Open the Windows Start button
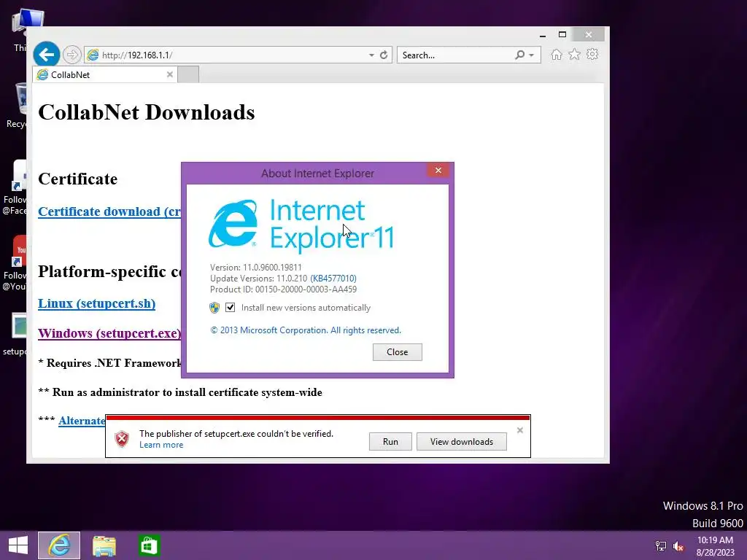This screenshot has width=747, height=560. (18, 545)
